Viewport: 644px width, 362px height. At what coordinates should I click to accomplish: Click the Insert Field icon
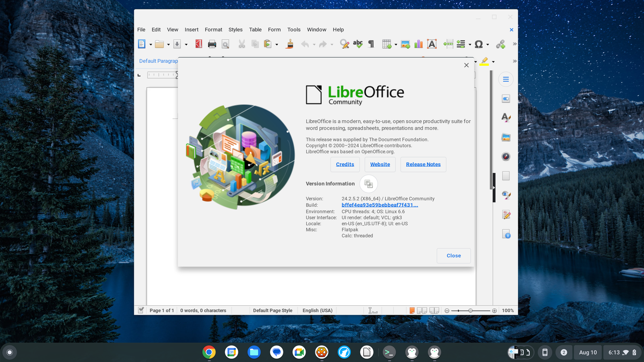click(460, 44)
